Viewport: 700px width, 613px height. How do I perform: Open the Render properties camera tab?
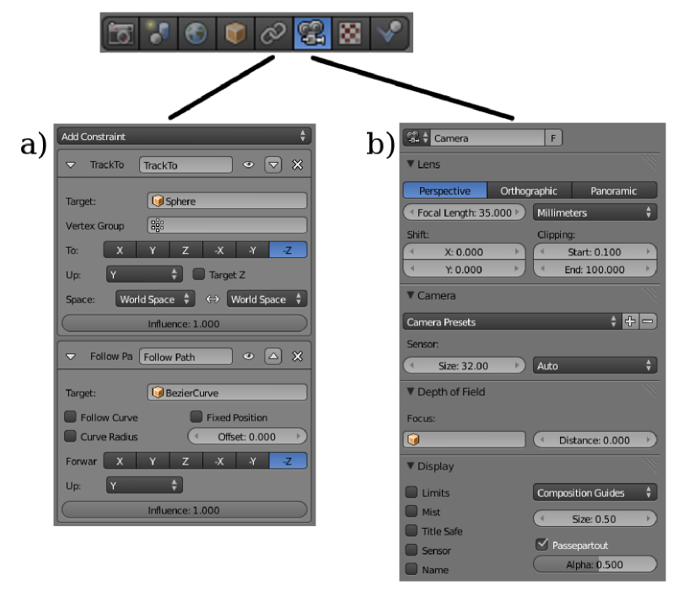[121, 33]
